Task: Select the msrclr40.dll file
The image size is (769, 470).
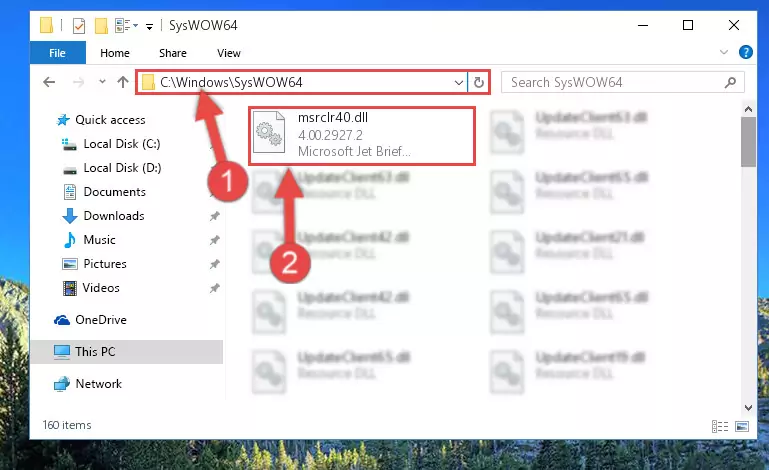Action: click(x=362, y=136)
